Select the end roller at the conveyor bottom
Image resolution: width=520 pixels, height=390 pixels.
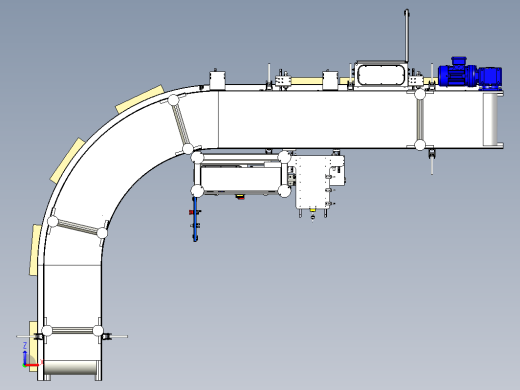(x=70, y=367)
